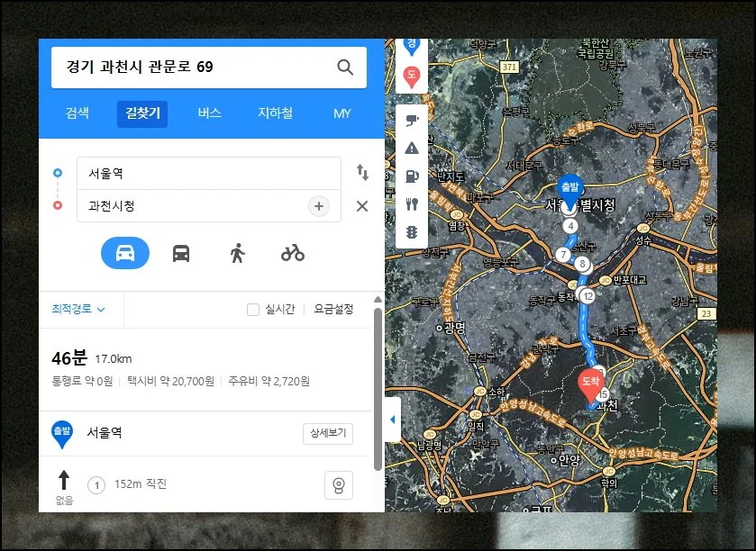Select the car driving mode icon
756x551 pixels.
pyautogui.click(x=125, y=253)
